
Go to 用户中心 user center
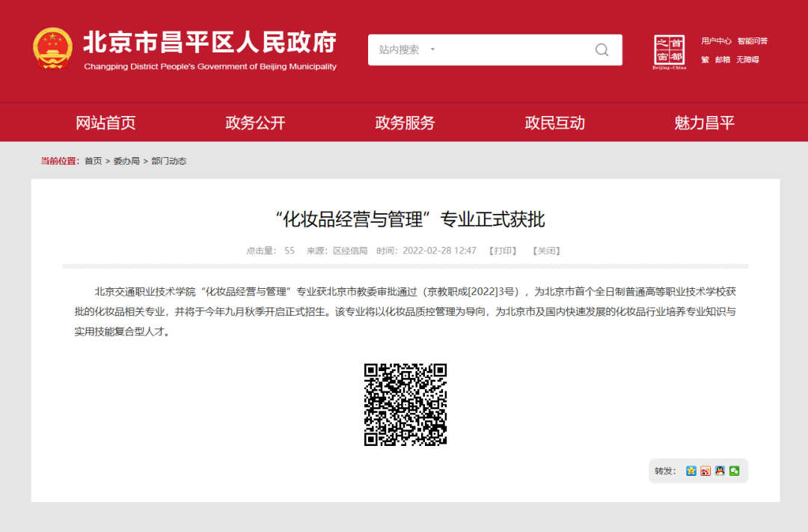click(x=716, y=40)
